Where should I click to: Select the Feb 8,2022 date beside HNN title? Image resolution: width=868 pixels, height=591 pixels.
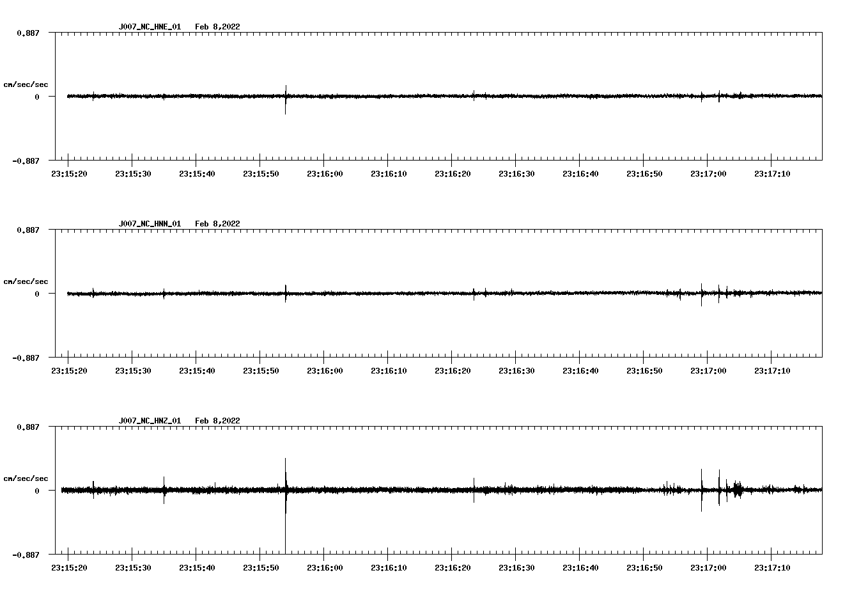pyautogui.click(x=217, y=224)
